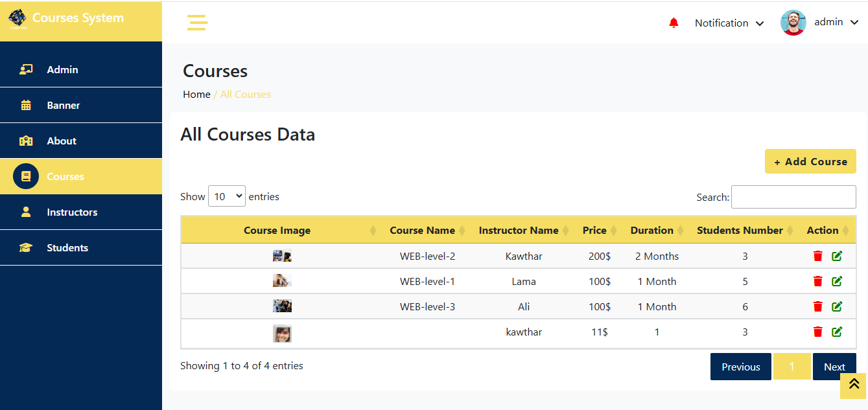Screen dimensions: 868x410
Task: Click edit icon for the 11$ course
Action: (837, 332)
